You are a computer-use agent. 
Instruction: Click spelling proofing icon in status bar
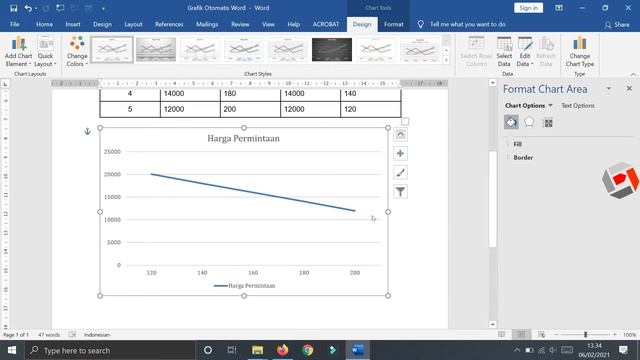pyautogui.click(x=72, y=335)
